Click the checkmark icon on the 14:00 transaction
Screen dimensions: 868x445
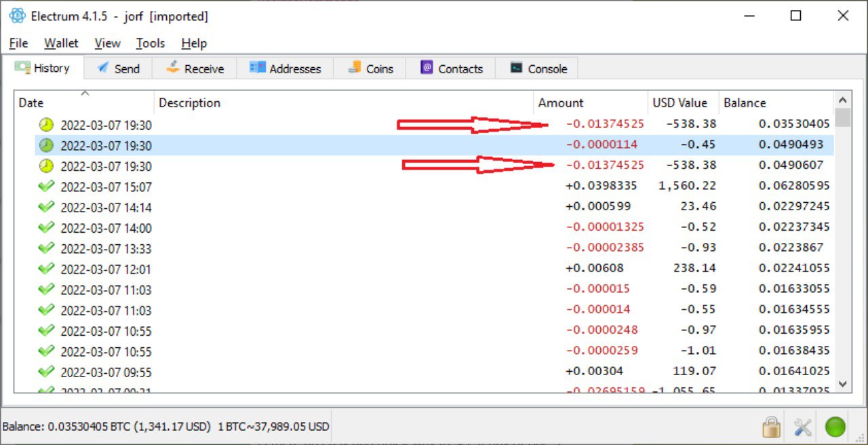[x=46, y=227]
